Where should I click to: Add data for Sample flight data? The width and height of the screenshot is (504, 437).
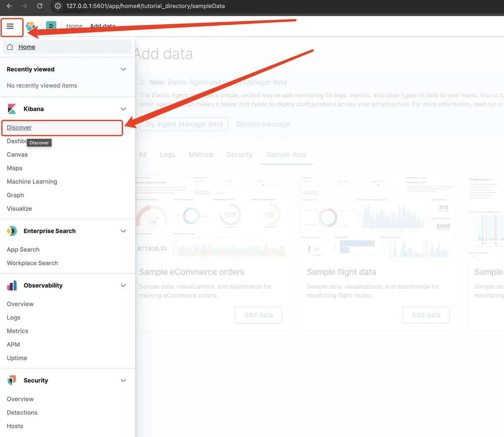[x=426, y=315]
